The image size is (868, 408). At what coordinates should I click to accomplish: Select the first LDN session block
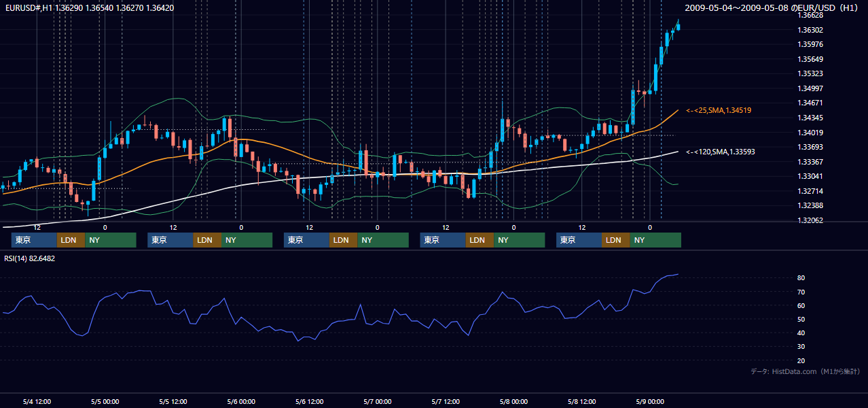click(71, 240)
